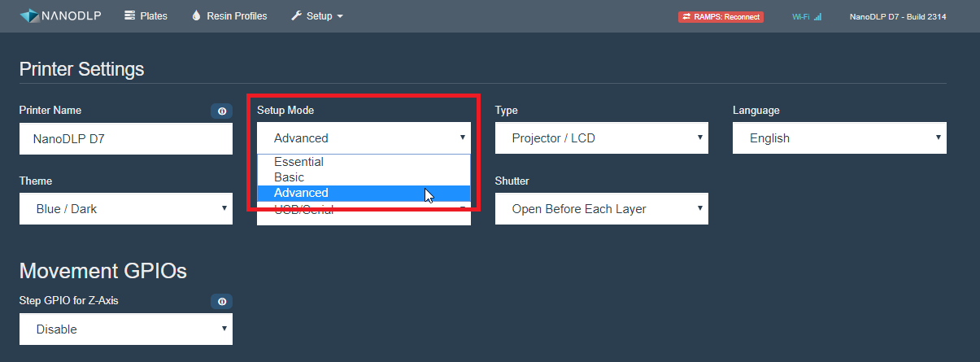980x362 pixels.
Task: Click the NanoDLP logo icon
Action: 29,16
